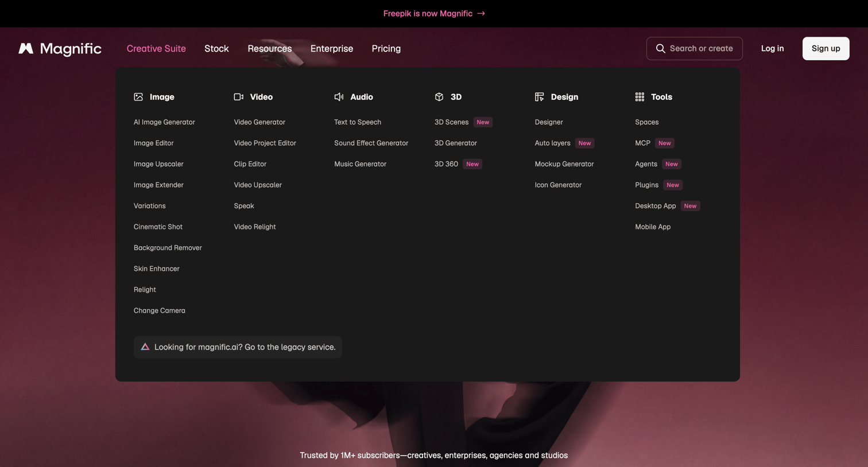Open Skin Enhancer
Image resolution: width=868 pixels, height=467 pixels.
(x=156, y=268)
